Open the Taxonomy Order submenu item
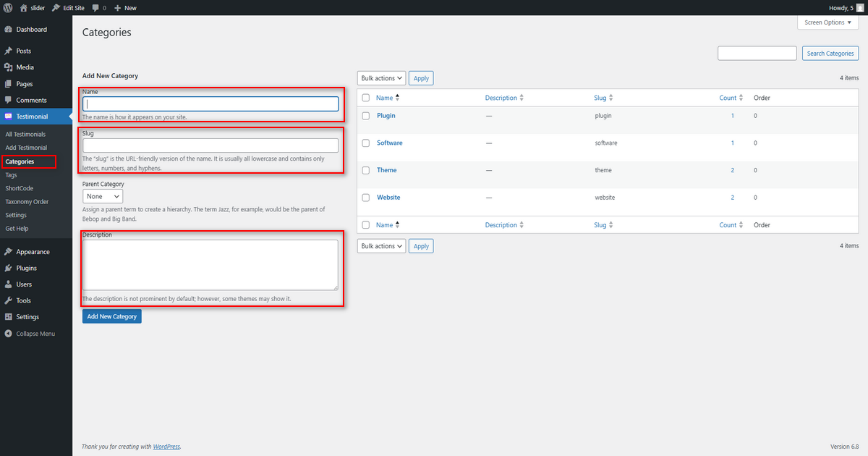This screenshot has width=868, height=456. tap(27, 202)
